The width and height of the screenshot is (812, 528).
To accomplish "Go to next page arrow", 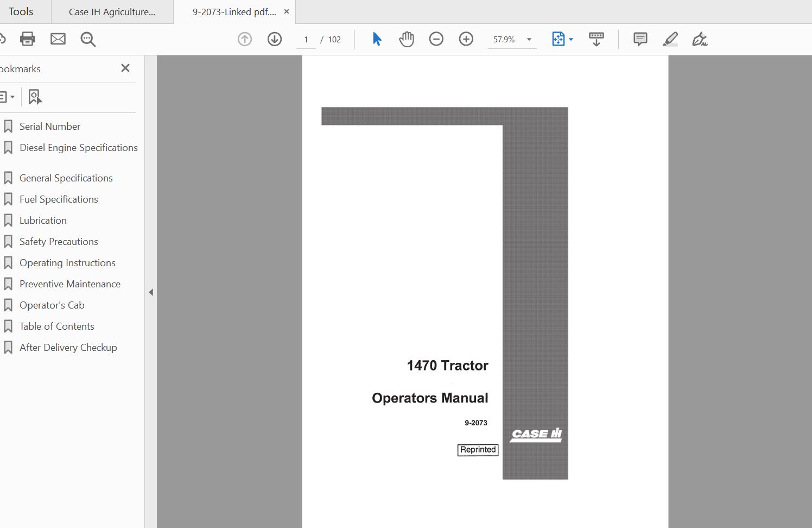I will (x=275, y=39).
